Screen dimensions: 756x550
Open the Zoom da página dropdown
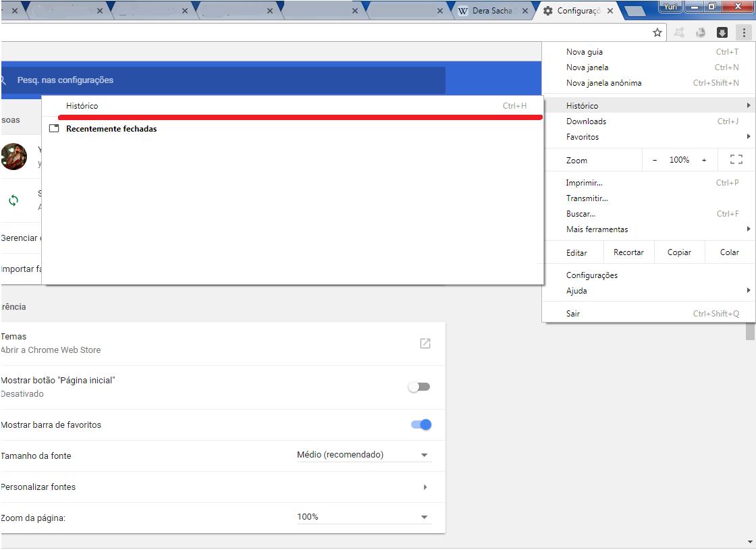[362, 517]
